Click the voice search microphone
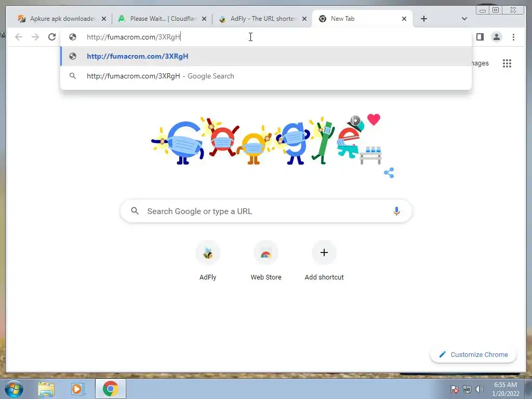Screen dimensions: 532x399 (396, 211)
